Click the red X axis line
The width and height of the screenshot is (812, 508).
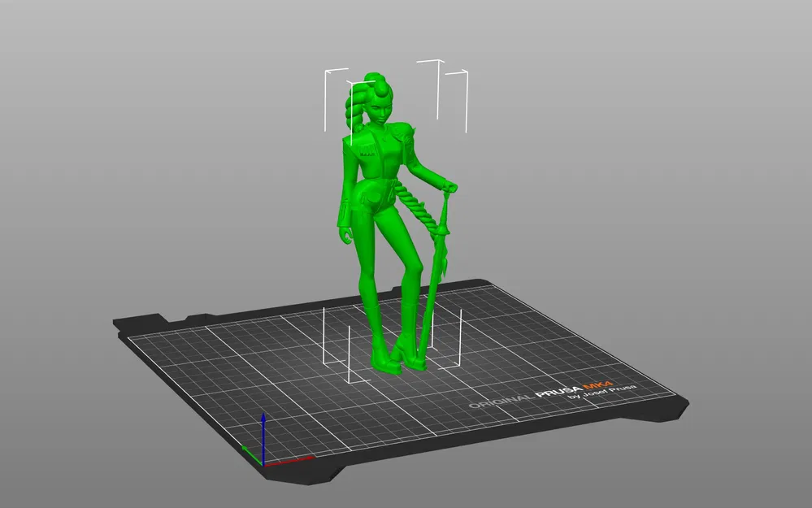click(x=289, y=460)
